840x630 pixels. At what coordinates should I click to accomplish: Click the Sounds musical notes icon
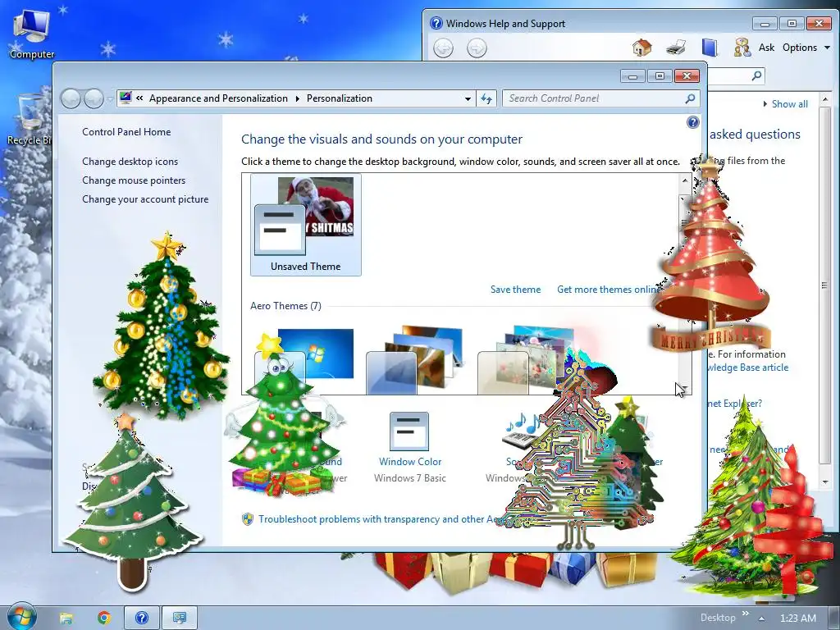point(521,431)
